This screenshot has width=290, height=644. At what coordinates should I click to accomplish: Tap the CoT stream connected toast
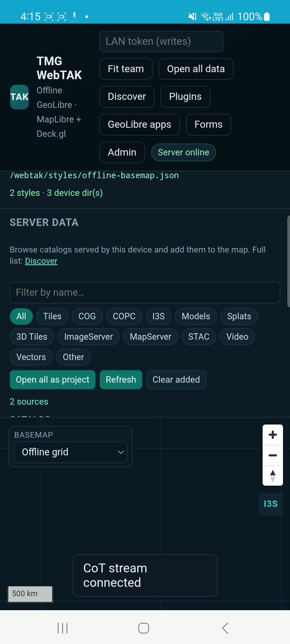[145, 575]
